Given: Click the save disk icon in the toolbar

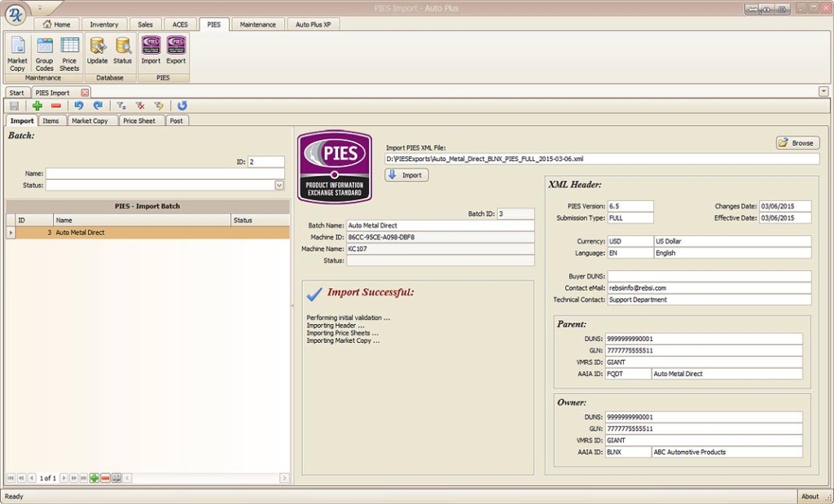Looking at the screenshot, I should (15, 106).
